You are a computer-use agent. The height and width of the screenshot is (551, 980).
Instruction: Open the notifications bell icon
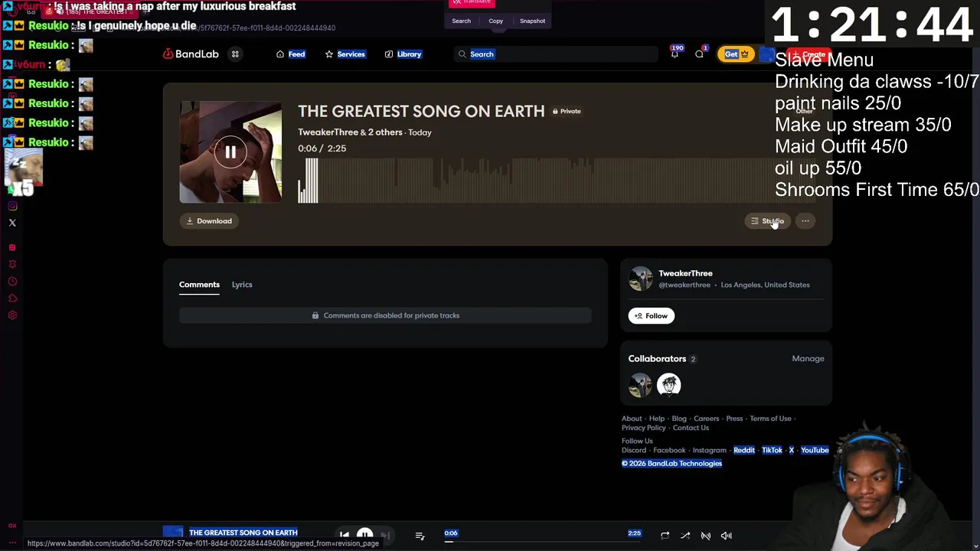675,54
